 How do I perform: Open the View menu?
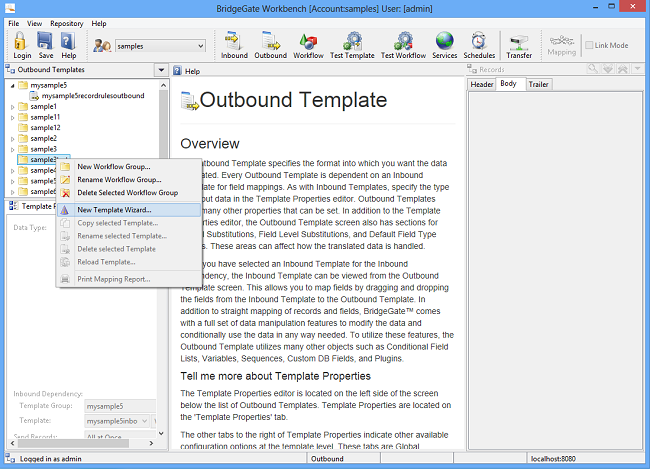(34, 23)
